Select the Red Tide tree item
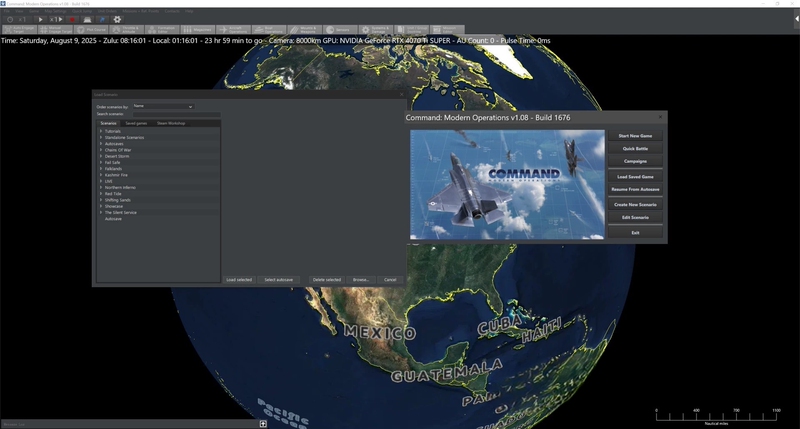This screenshot has height=429, width=800. click(x=113, y=194)
